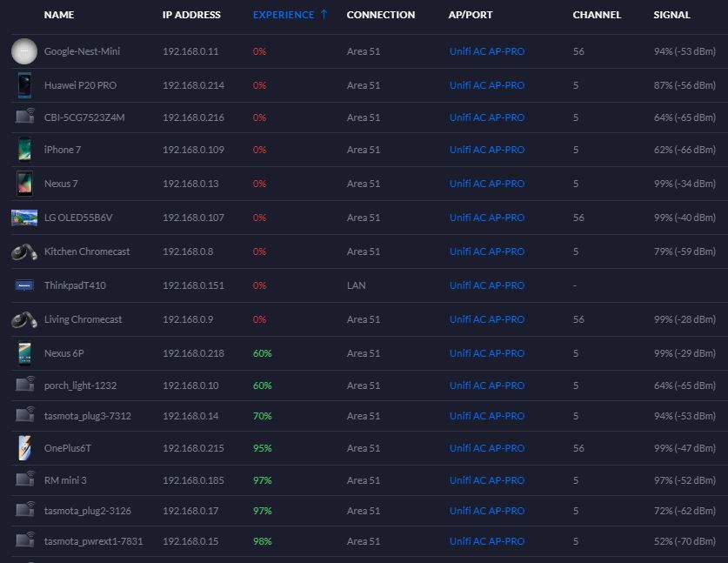Toggle sort arrow next to Experience header
Image resolution: width=728 pixels, height=563 pixels.
(x=324, y=14)
